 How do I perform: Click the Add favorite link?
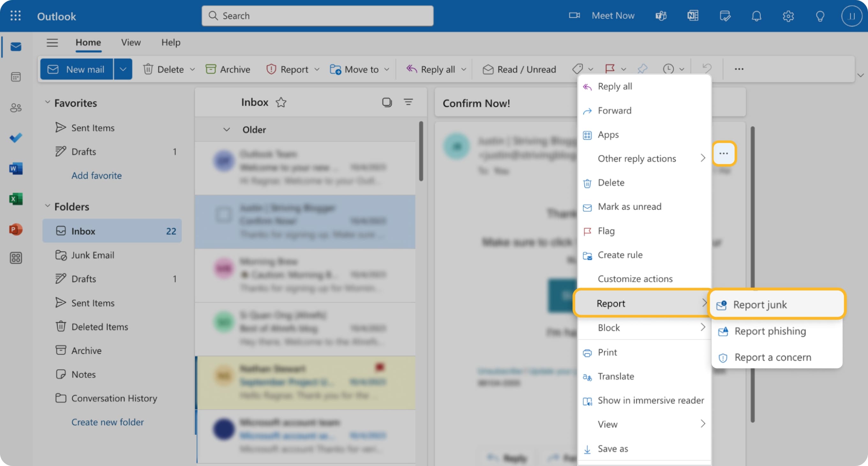pos(96,175)
